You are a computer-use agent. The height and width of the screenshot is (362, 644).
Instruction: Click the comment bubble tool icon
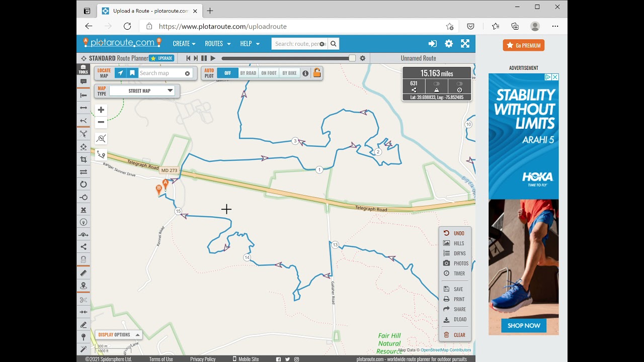tap(84, 81)
